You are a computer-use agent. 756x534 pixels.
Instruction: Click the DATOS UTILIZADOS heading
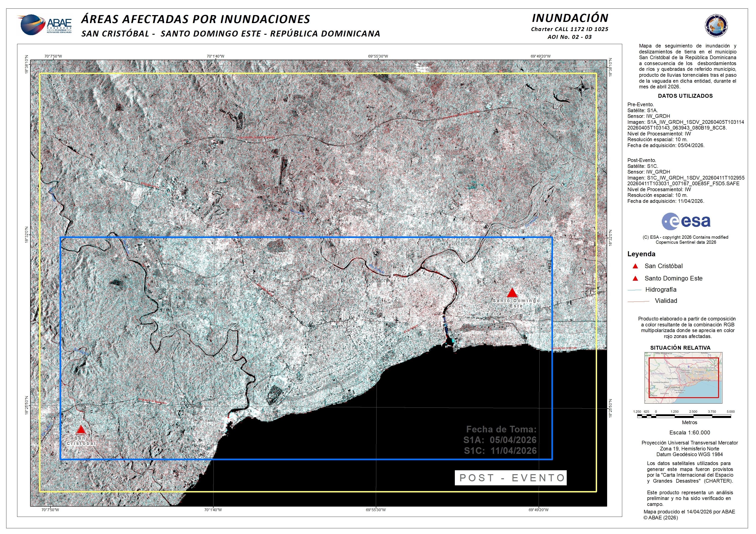[x=685, y=96]
